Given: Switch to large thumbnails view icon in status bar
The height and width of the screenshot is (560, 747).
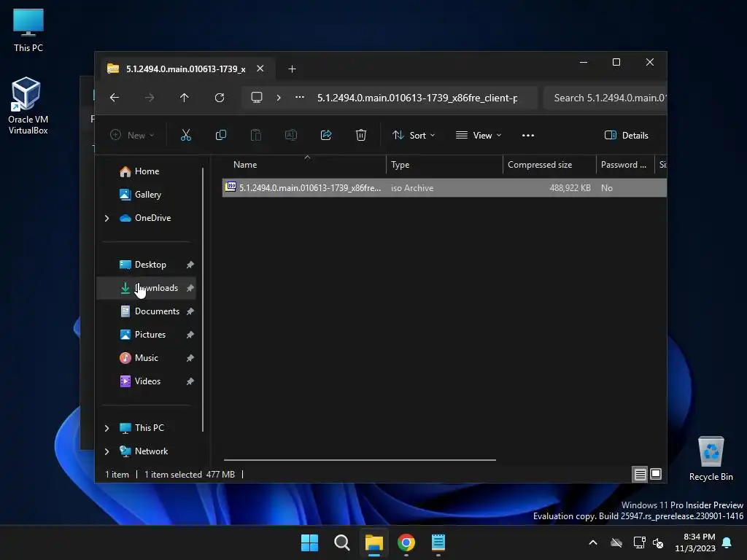Looking at the screenshot, I should point(656,474).
